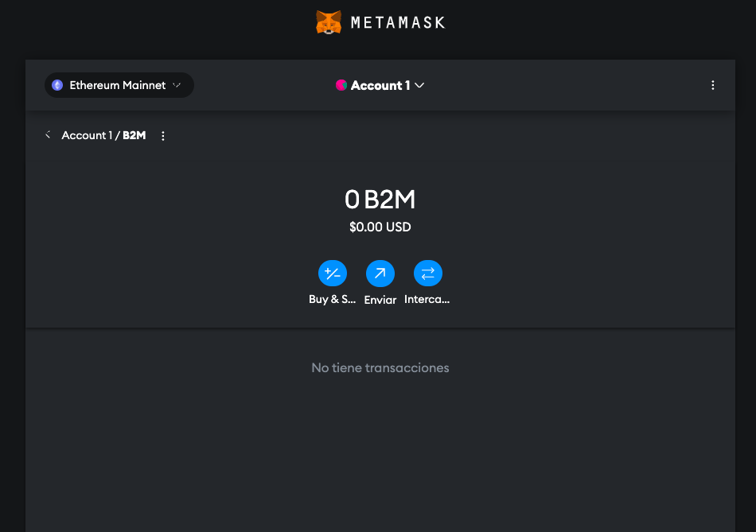Click the Interca... label
Viewport: 756px width, 532px height.
[x=427, y=299]
